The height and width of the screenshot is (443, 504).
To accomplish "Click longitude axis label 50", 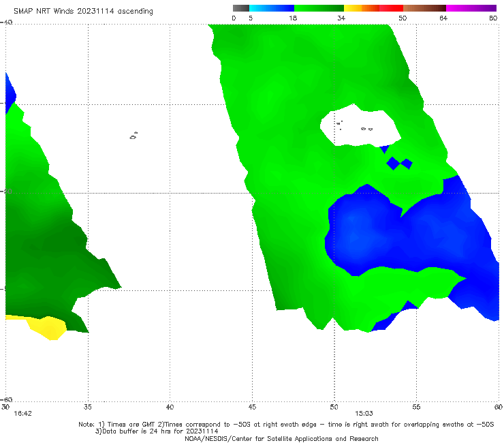I will [334, 407].
